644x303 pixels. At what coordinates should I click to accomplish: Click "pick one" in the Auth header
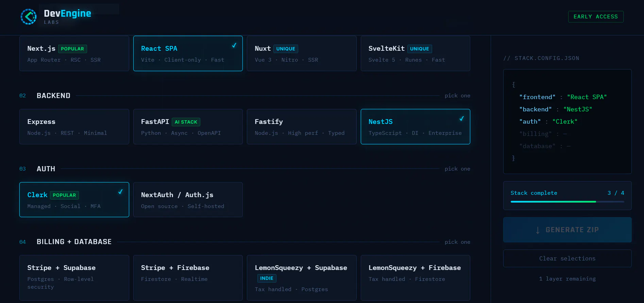pos(457,169)
